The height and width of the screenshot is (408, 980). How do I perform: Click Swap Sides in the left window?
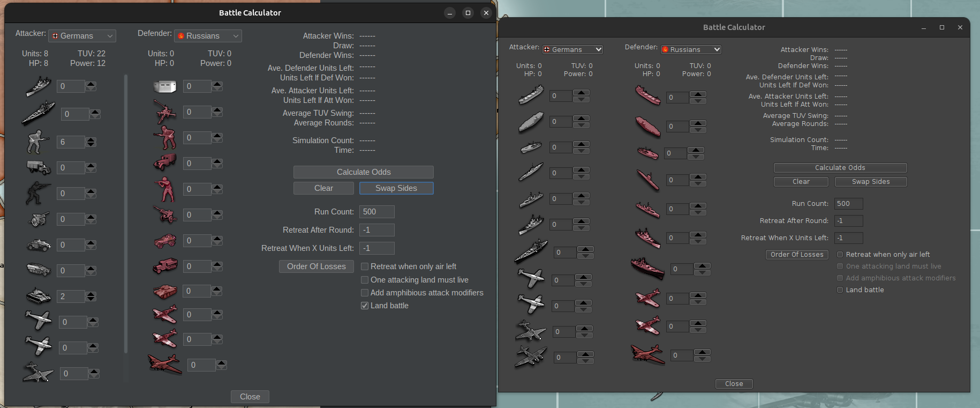point(396,188)
